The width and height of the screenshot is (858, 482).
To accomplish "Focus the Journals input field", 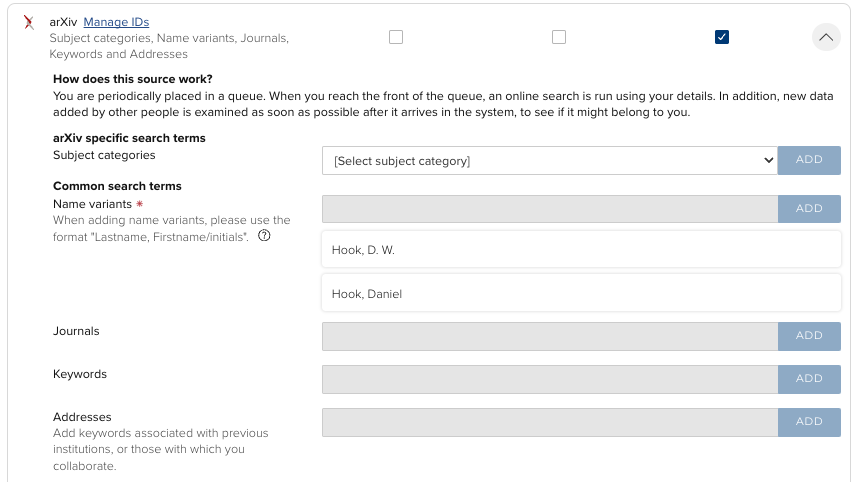I will 549,336.
